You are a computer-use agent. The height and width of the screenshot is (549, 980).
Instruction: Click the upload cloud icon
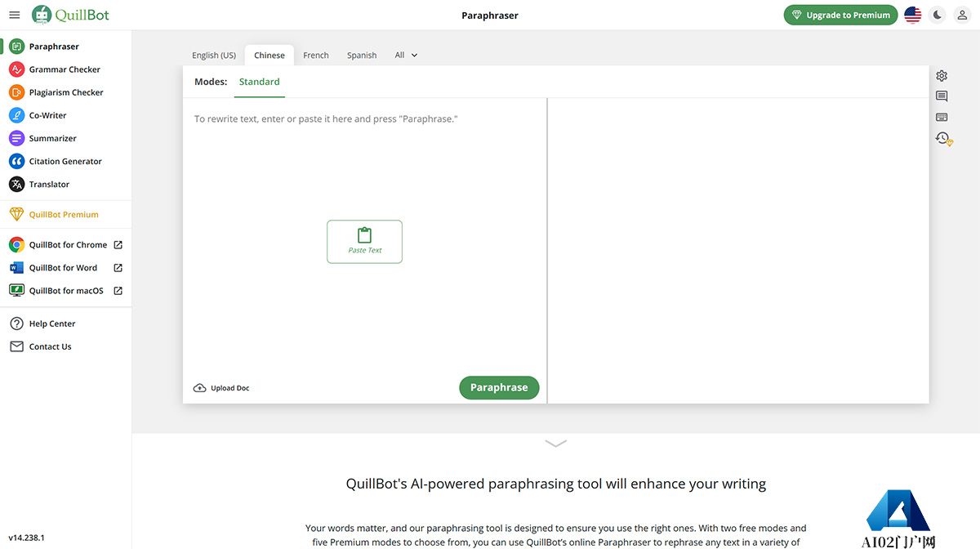click(x=199, y=388)
